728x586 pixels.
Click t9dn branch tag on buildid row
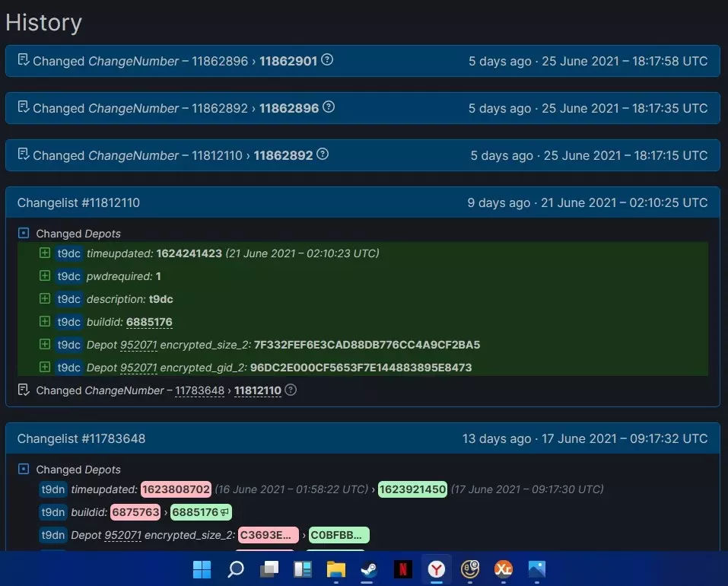pyautogui.click(x=53, y=512)
